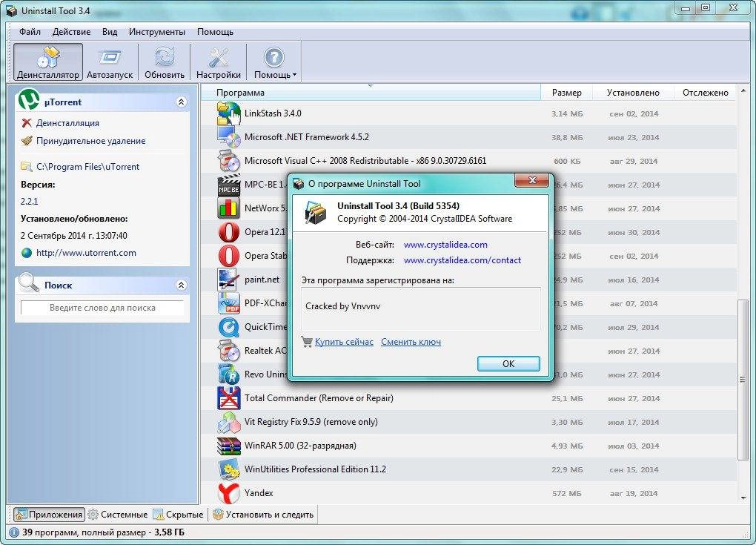The image size is (756, 545).
Task: Click the shopping cart icon in dialog
Action: (307, 342)
